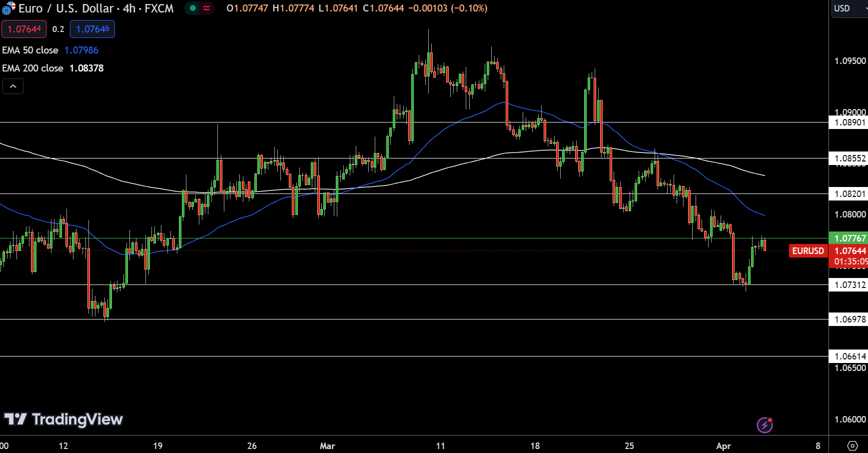Viewport: 868px width, 453px height.
Task: Click the purple lightning notification icon
Action: tap(765, 424)
